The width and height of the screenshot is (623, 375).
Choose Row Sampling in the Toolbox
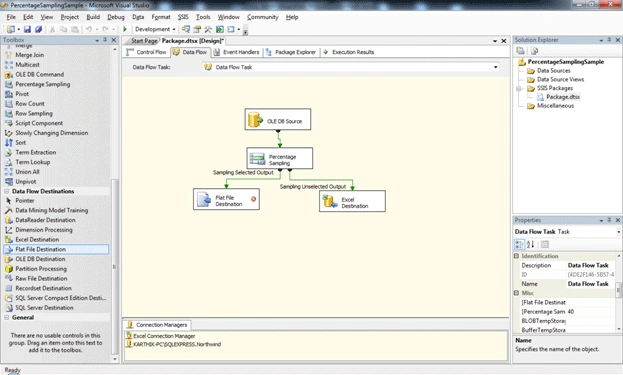click(x=34, y=113)
